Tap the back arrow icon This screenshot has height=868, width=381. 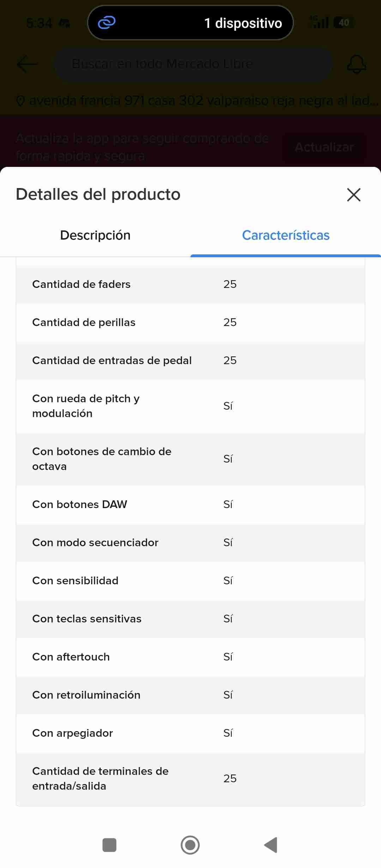click(x=27, y=64)
